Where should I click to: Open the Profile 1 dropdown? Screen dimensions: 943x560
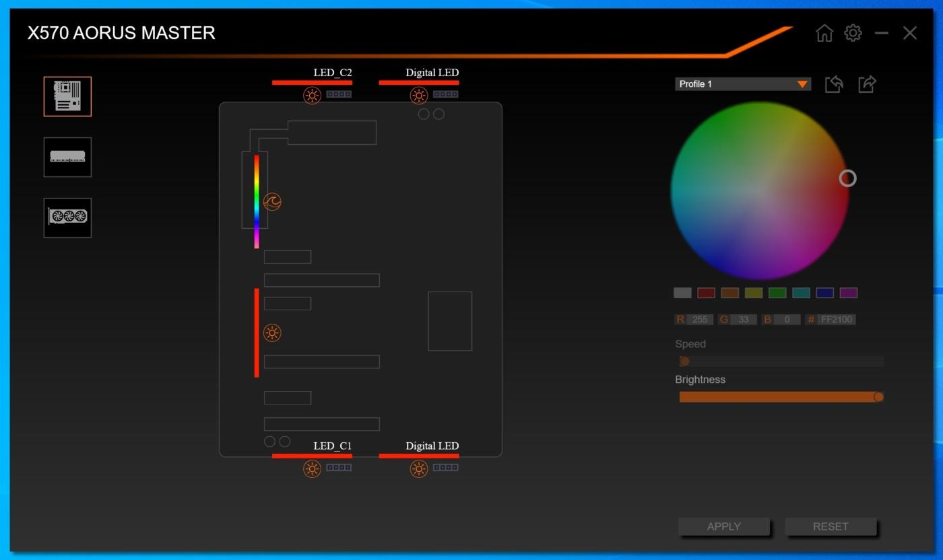[743, 84]
